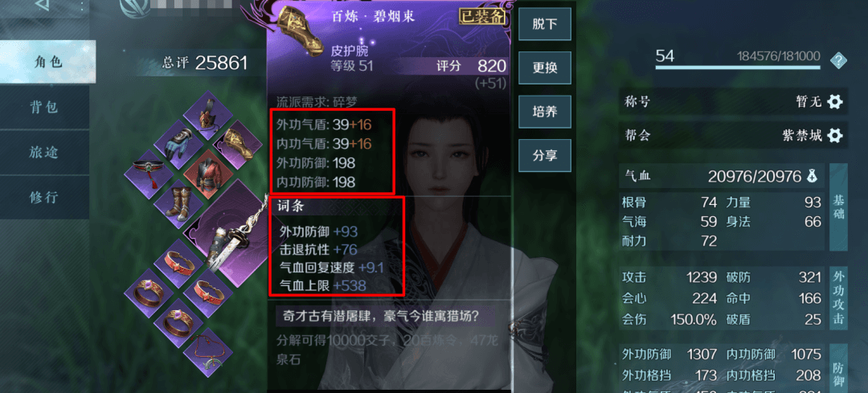868x393 pixels.
Task: Click the 更换 replace button
Action: click(x=545, y=68)
